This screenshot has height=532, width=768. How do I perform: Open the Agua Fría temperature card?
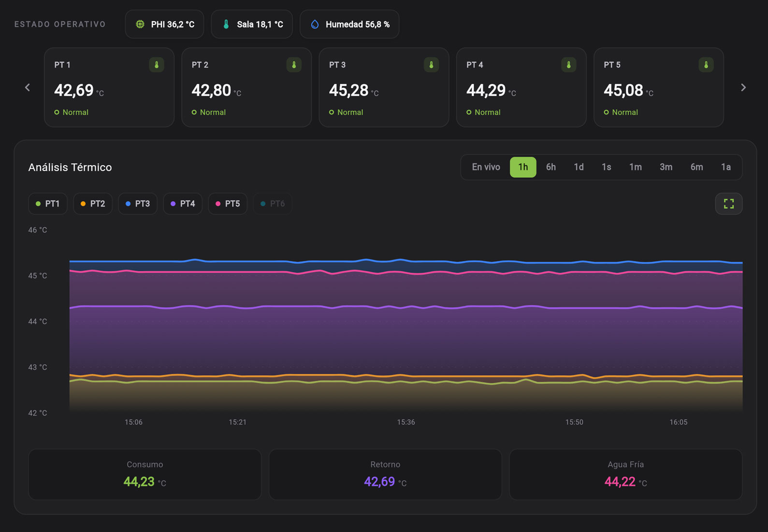(626, 474)
